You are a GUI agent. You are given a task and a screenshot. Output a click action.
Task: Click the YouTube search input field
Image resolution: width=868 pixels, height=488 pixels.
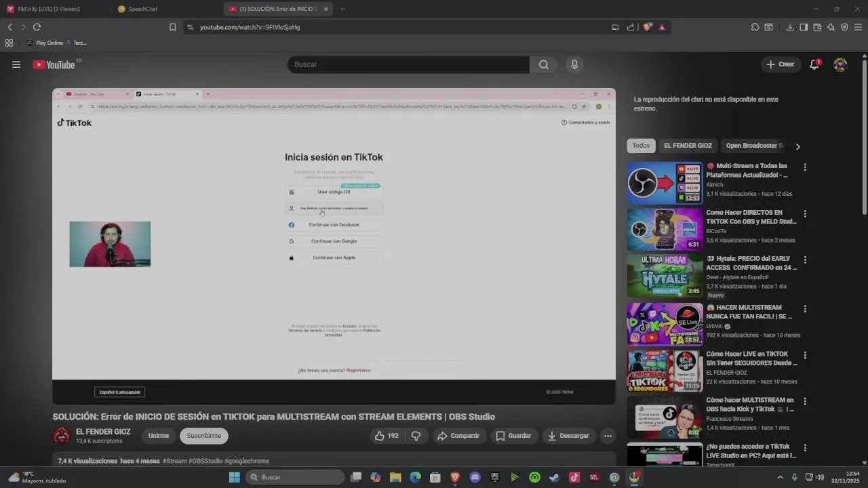point(408,64)
